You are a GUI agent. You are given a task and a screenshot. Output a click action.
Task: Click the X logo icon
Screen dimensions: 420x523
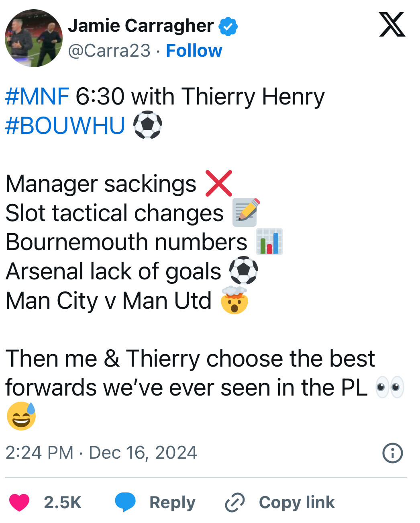click(392, 25)
